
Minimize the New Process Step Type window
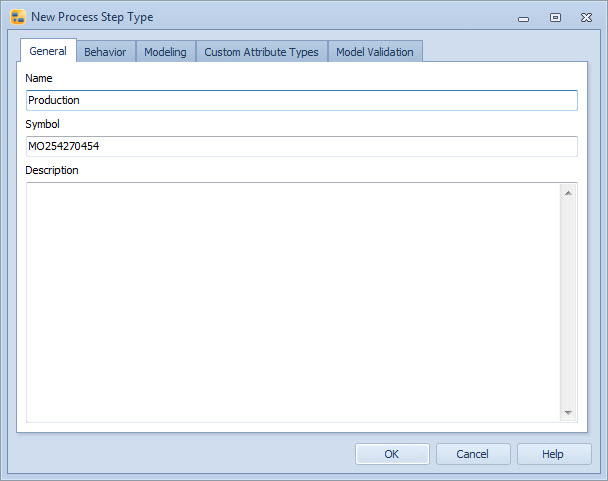pyautogui.click(x=523, y=18)
